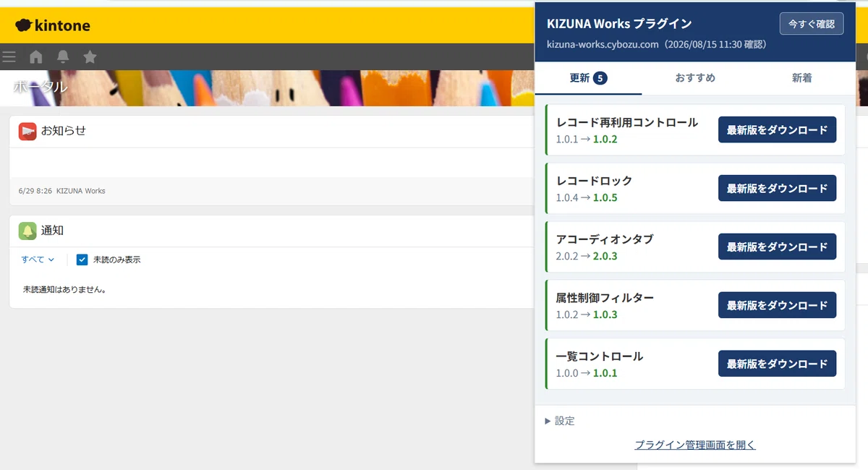Click the 通知 green bell icon
The width and height of the screenshot is (868, 470).
[27, 231]
